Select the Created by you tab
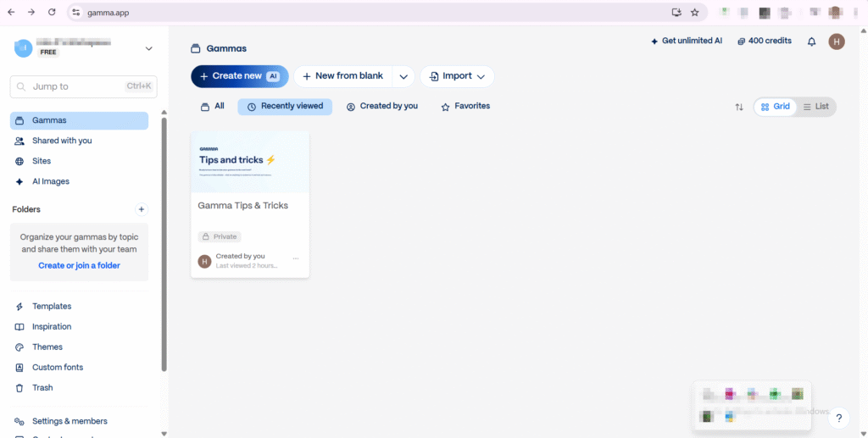The width and height of the screenshot is (868, 438). click(382, 106)
